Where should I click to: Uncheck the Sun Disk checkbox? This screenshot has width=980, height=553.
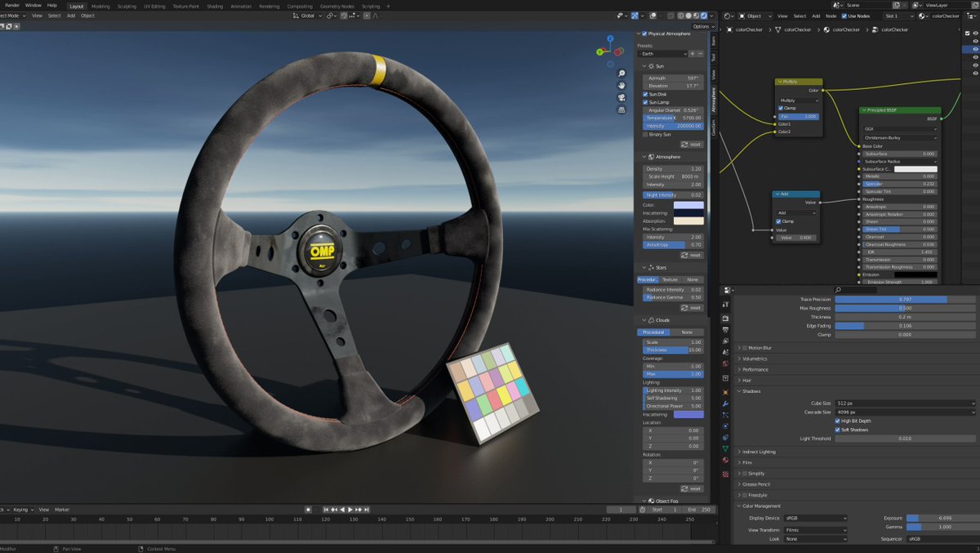(646, 94)
